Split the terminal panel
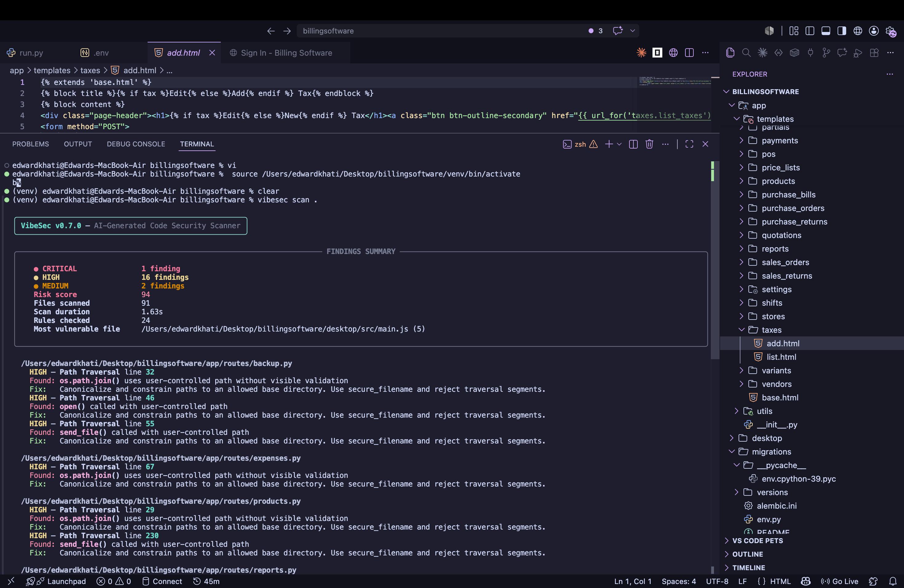Image resolution: width=904 pixels, height=588 pixels. [633, 144]
